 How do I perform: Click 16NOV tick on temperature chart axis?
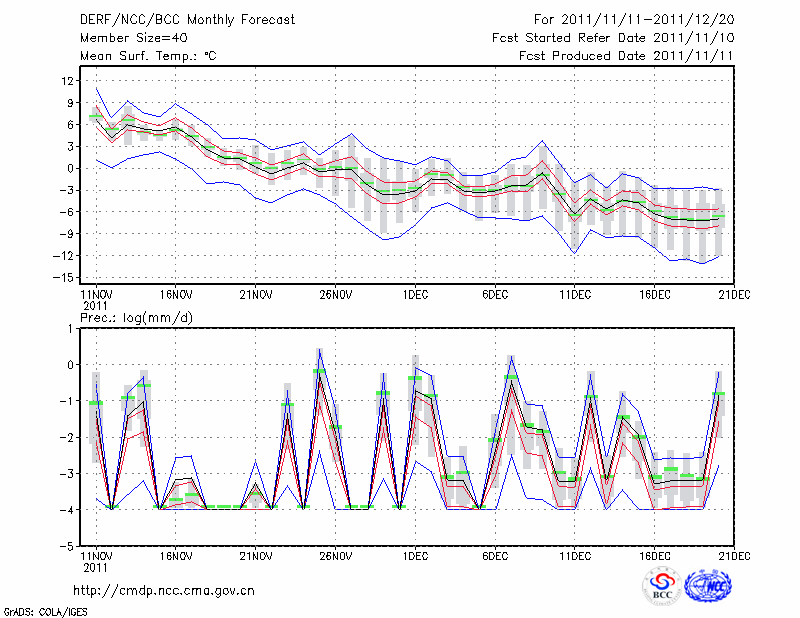pyautogui.click(x=175, y=295)
